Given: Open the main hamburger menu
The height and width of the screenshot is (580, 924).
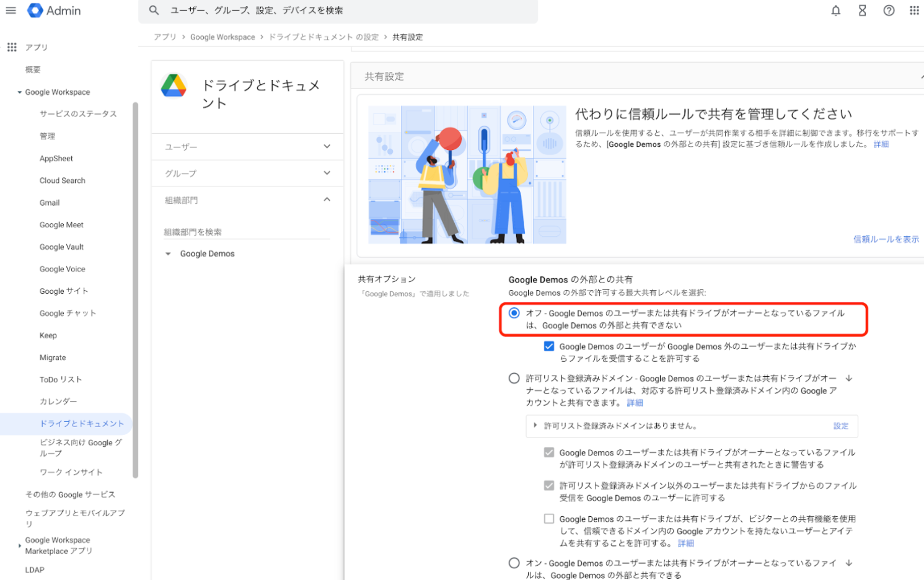Looking at the screenshot, I should click(x=11, y=11).
